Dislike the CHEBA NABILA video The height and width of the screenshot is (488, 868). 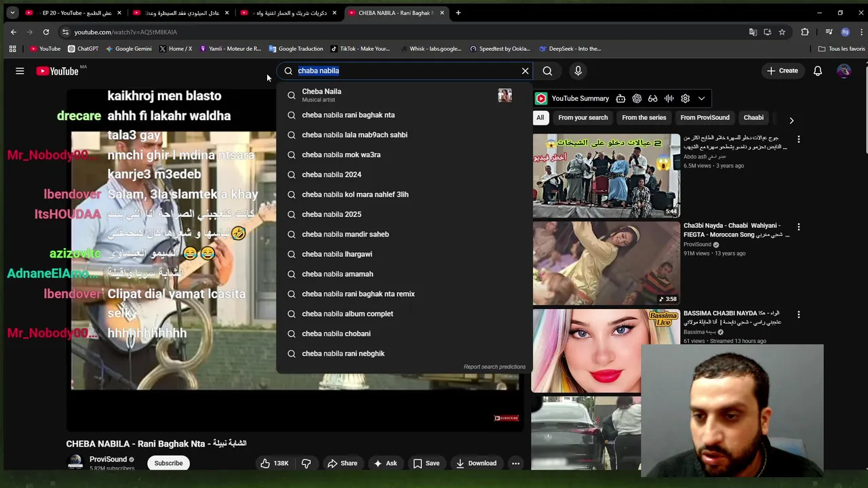307,463
